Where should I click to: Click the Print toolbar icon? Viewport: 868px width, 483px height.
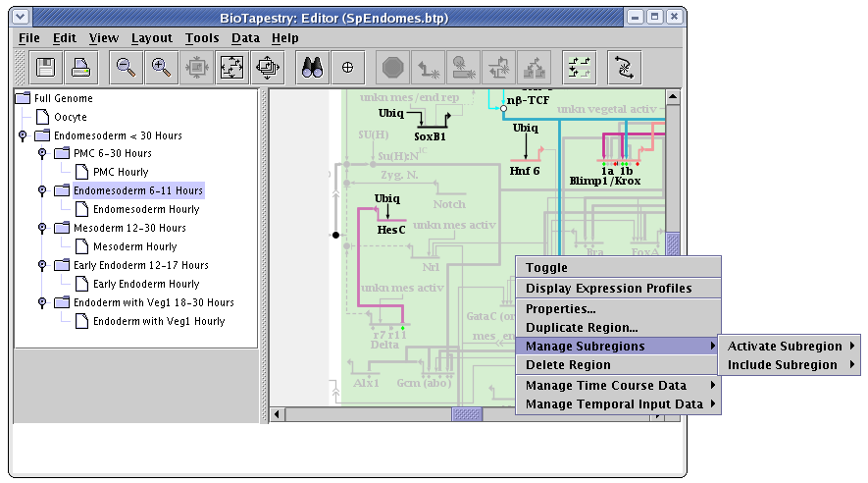point(79,67)
